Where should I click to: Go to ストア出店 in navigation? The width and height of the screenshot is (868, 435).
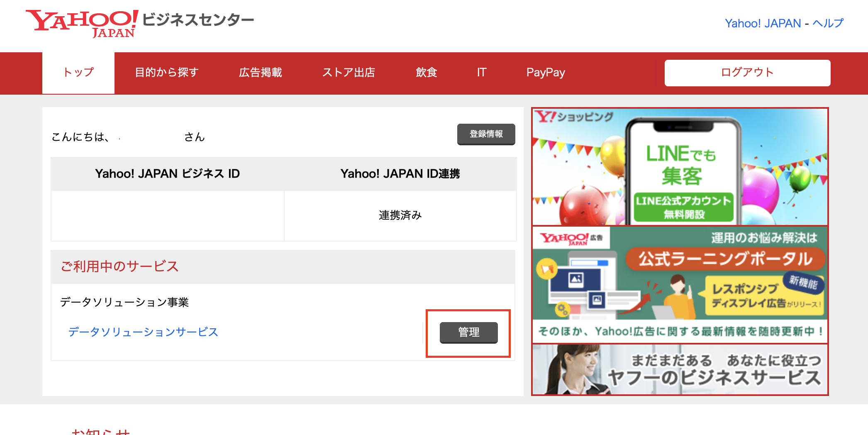[349, 73]
